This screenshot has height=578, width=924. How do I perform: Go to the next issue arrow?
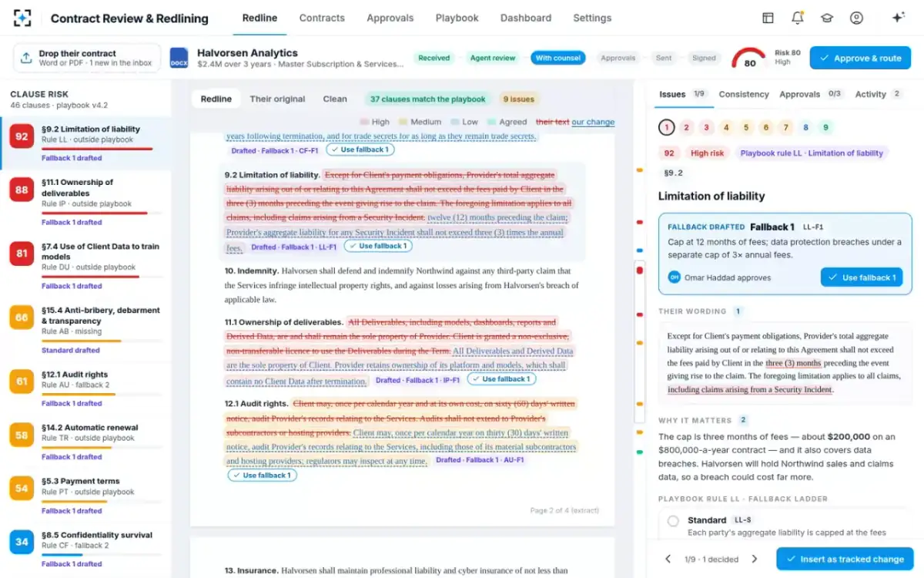tap(755, 559)
